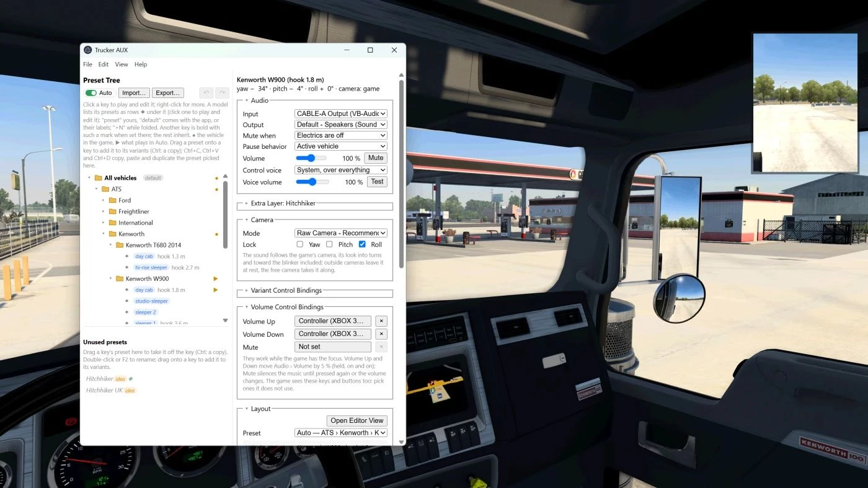Toggle the Auto switch

[91, 93]
